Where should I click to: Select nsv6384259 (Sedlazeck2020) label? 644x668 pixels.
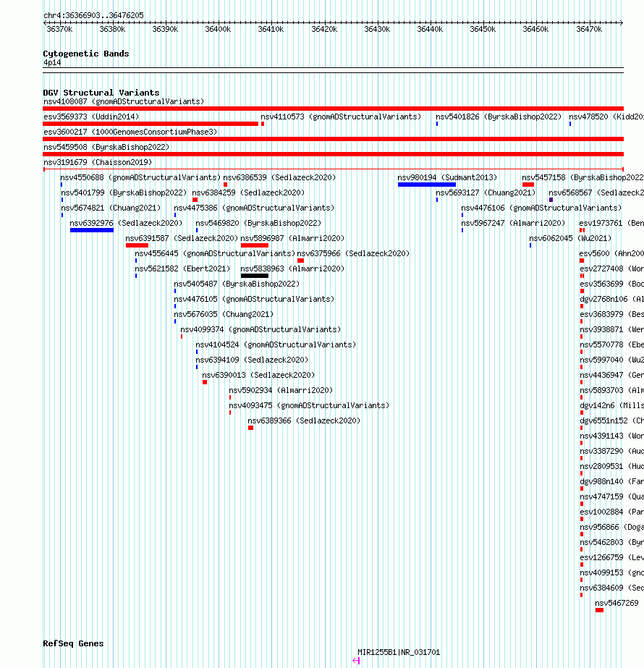pos(248,193)
